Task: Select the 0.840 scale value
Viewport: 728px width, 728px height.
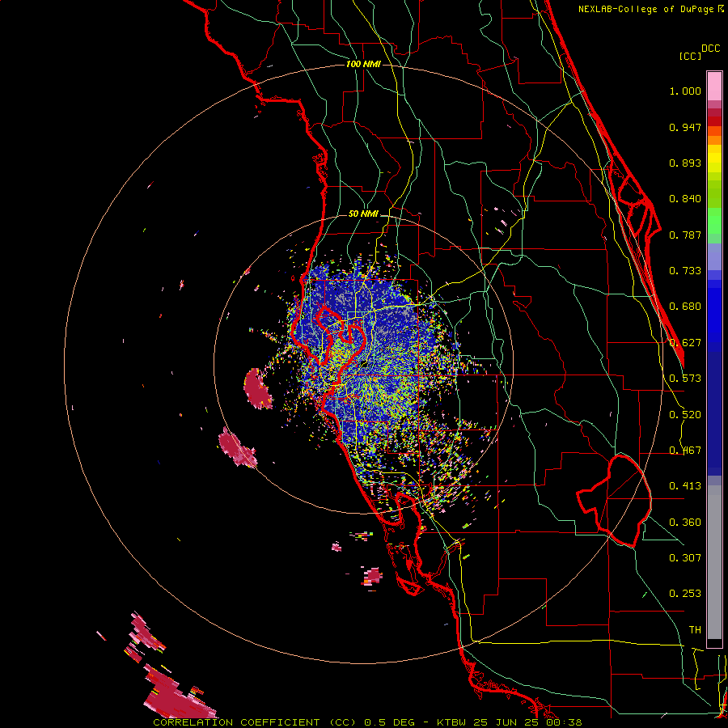Action: 685,199
